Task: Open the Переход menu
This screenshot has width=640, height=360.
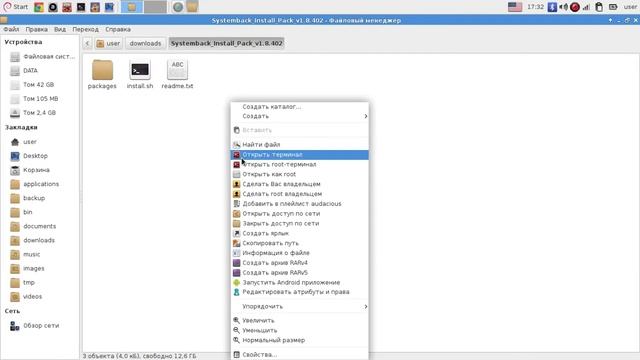Action: tap(85, 29)
